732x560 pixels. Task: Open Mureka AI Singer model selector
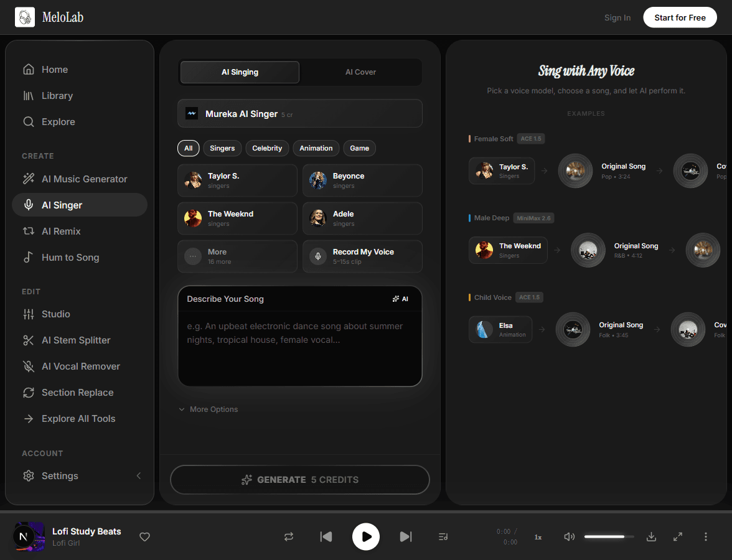(300, 113)
